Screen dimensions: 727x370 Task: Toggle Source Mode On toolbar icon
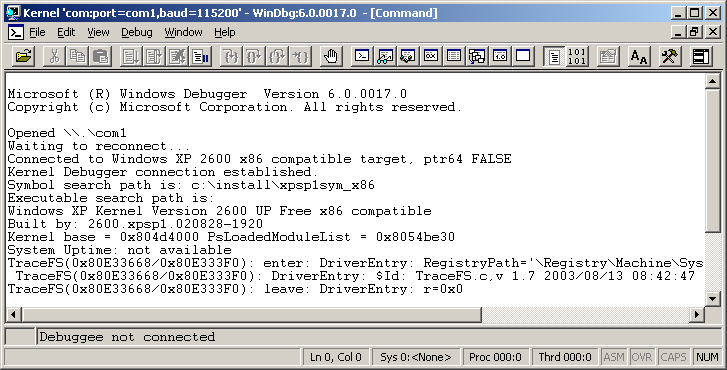pos(554,56)
